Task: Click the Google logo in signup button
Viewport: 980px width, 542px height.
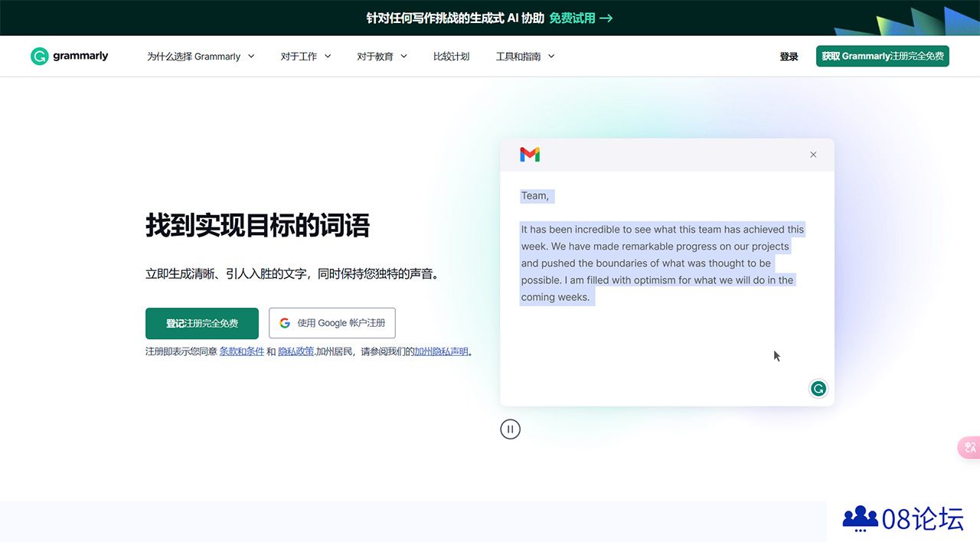Action: [x=285, y=323]
